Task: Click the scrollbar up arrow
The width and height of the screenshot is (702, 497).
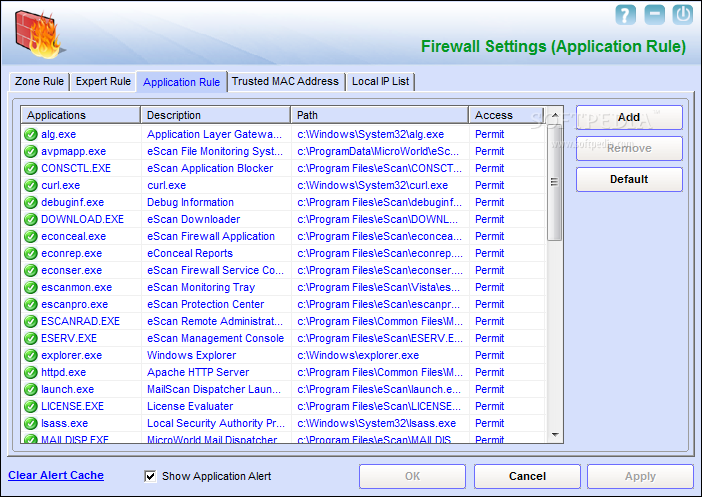Action: pyautogui.click(x=555, y=115)
